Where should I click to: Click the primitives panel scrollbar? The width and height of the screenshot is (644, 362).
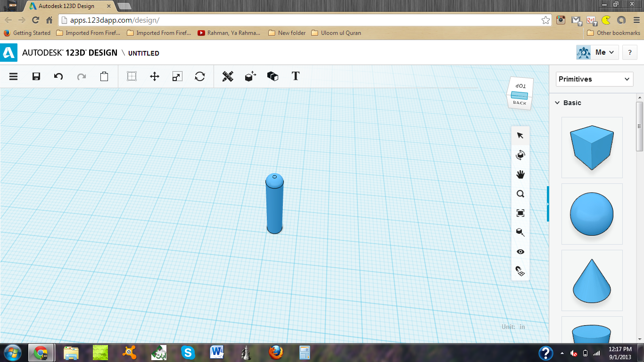[640, 126]
